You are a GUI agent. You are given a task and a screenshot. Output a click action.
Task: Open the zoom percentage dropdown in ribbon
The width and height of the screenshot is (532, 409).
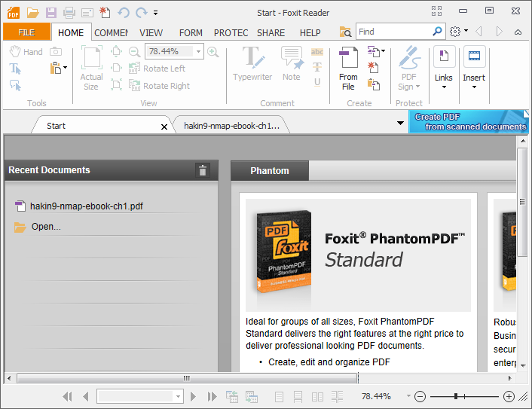point(198,51)
